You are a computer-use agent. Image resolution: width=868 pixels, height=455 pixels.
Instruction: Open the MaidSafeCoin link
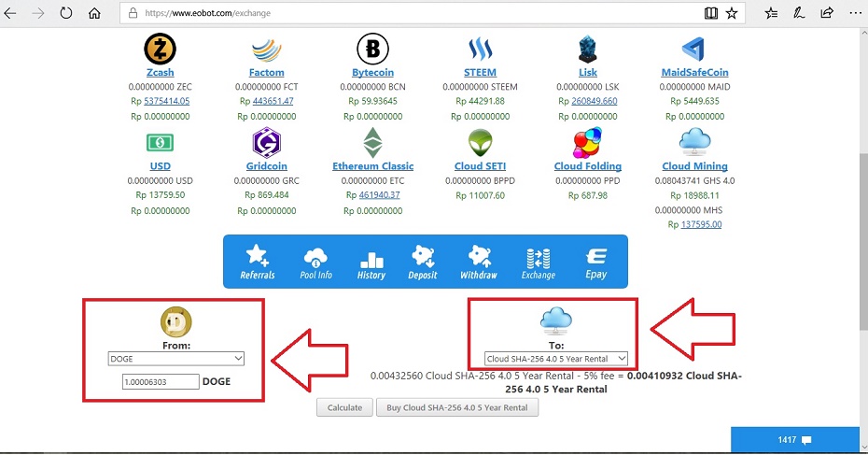pos(694,73)
